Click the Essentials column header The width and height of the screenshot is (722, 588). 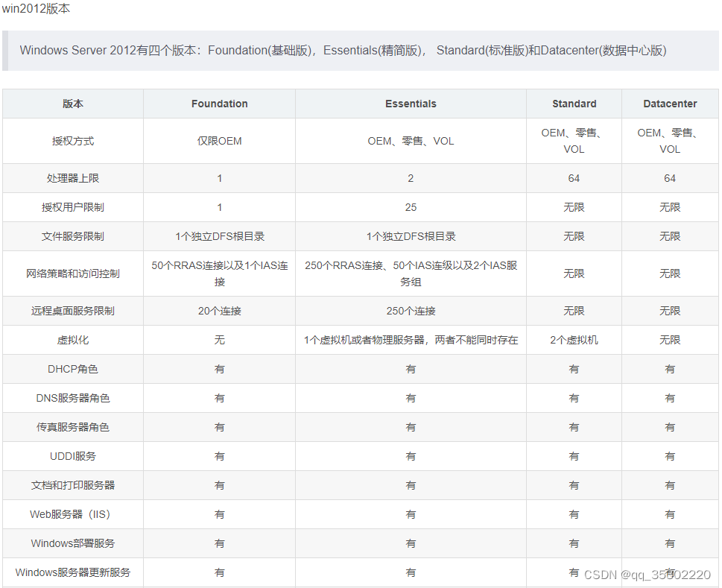click(x=411, y=104)
